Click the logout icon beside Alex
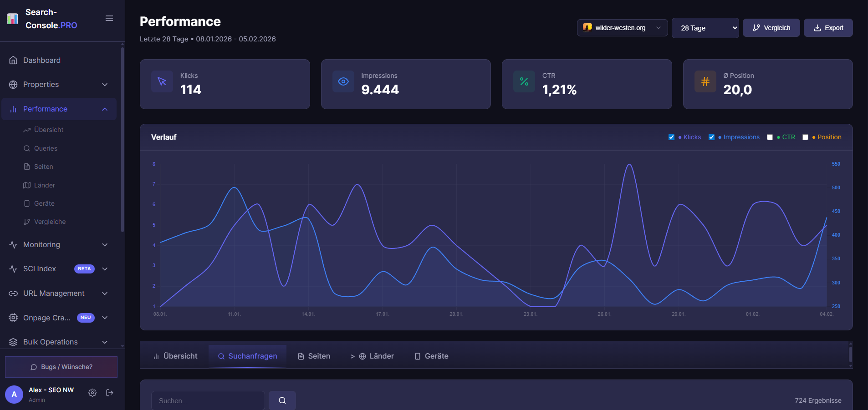 (110, 393)
